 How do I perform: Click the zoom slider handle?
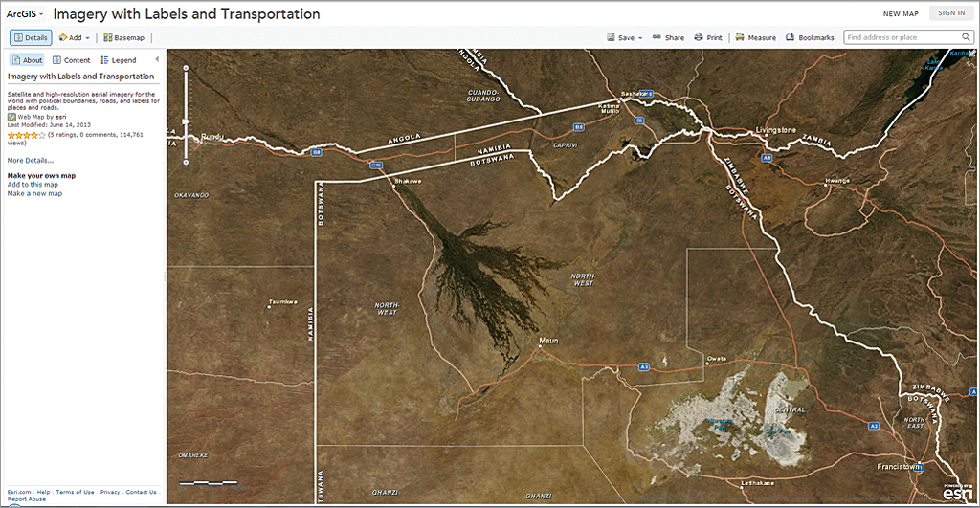[186, 121]
